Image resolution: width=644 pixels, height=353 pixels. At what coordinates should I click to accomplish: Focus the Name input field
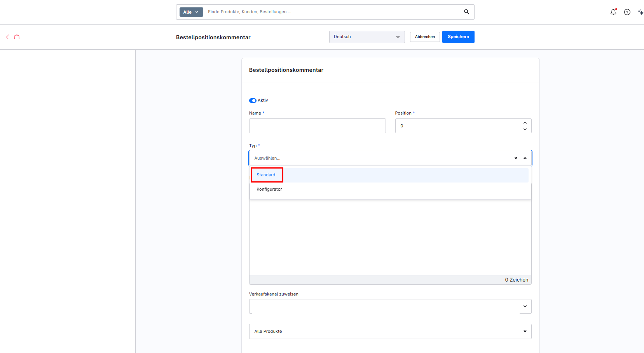coord(318,126)
